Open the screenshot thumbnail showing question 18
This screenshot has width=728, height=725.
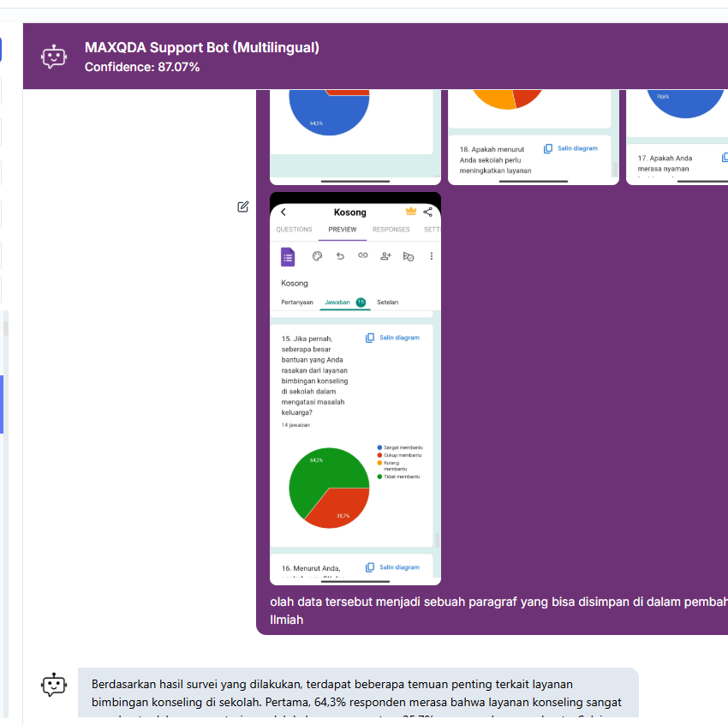click(x=534, y=137)
